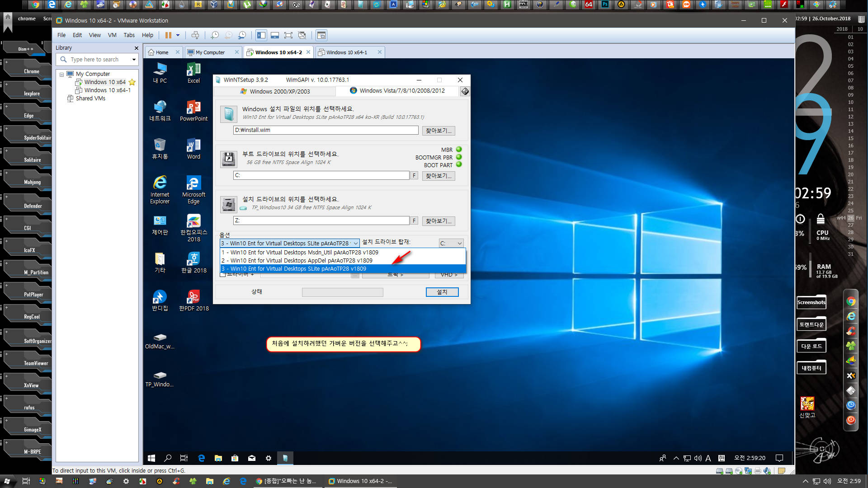This screenshot has width=868, height=488.
Task: Open 내 PC desktop icon in guest
Action: (160, 73)
